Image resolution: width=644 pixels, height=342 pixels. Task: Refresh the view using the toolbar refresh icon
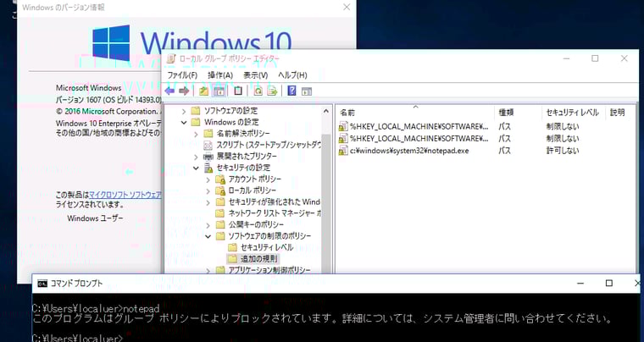258,91
